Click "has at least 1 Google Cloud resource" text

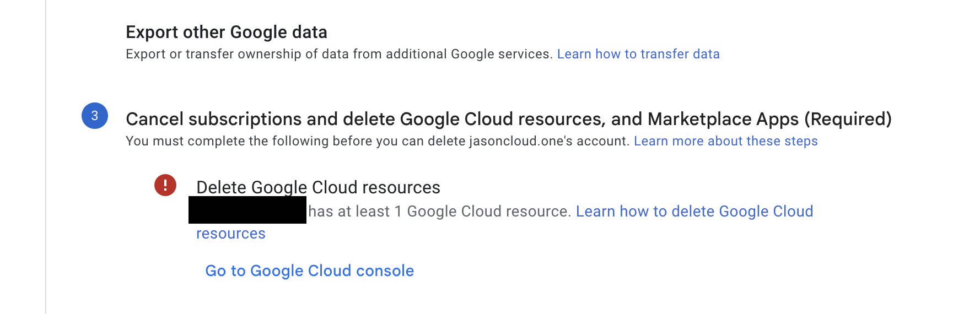(x=439, y=212)
